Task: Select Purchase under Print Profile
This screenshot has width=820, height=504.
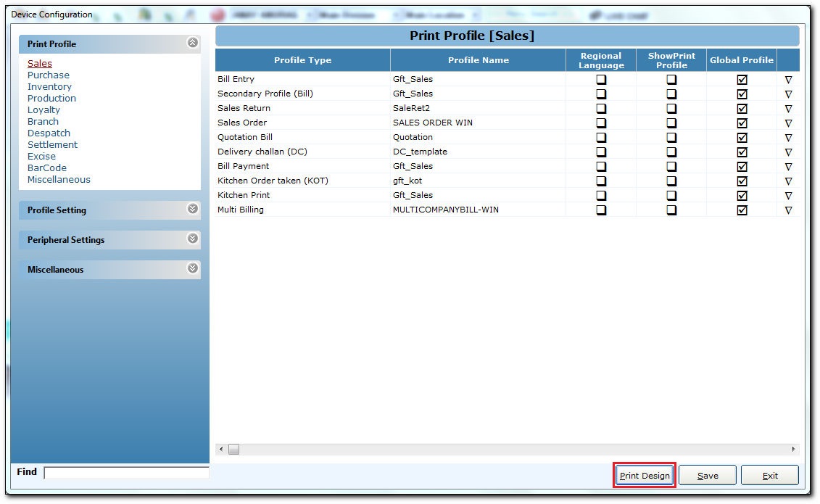Action: point(48,75)
